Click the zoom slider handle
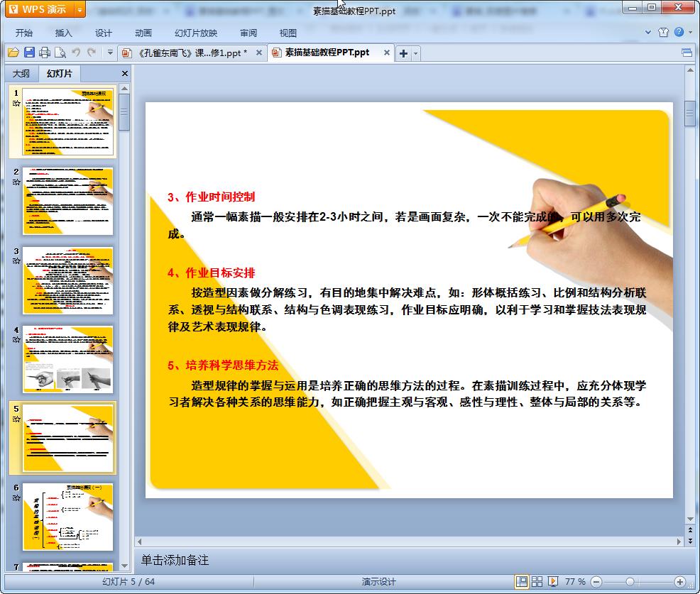Viewport: 700px width, 594px height. pos(630,582)
